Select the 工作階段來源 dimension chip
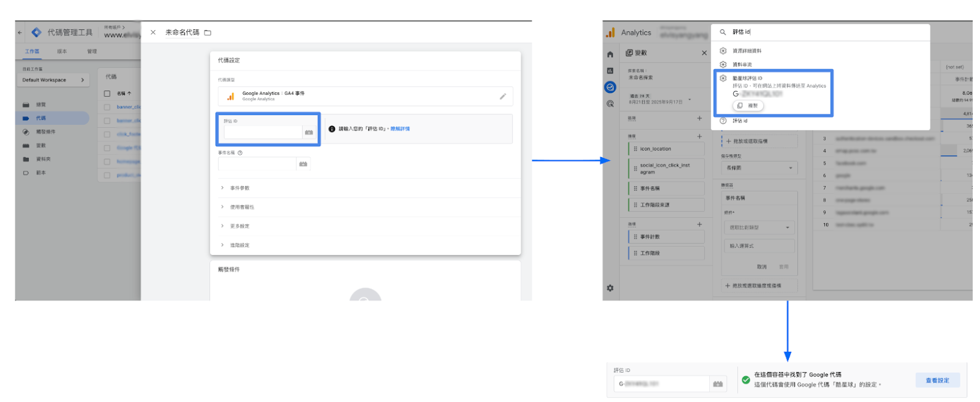Screen dimensions: 980x402 [x=666, y=205]
